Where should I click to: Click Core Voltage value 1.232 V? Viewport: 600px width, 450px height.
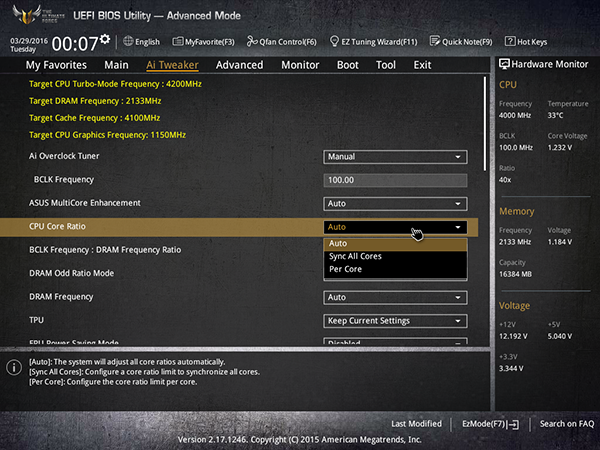560,148
